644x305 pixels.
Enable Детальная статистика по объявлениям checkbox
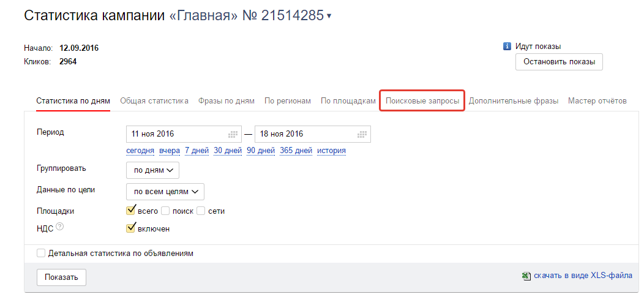[x=40, y=253]
